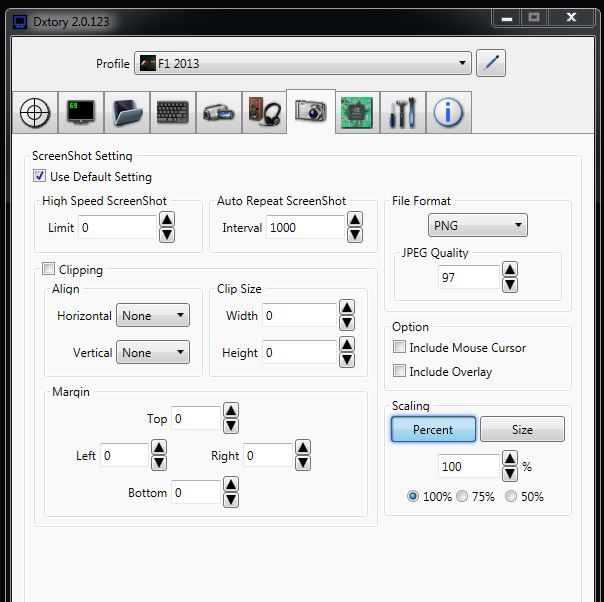Open the Overview crosshair tab
Screen dimensions: 604x602
35,112
